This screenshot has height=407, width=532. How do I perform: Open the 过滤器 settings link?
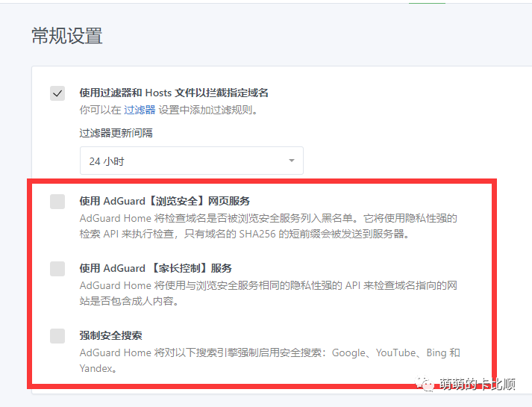click(x=140, y=110)
